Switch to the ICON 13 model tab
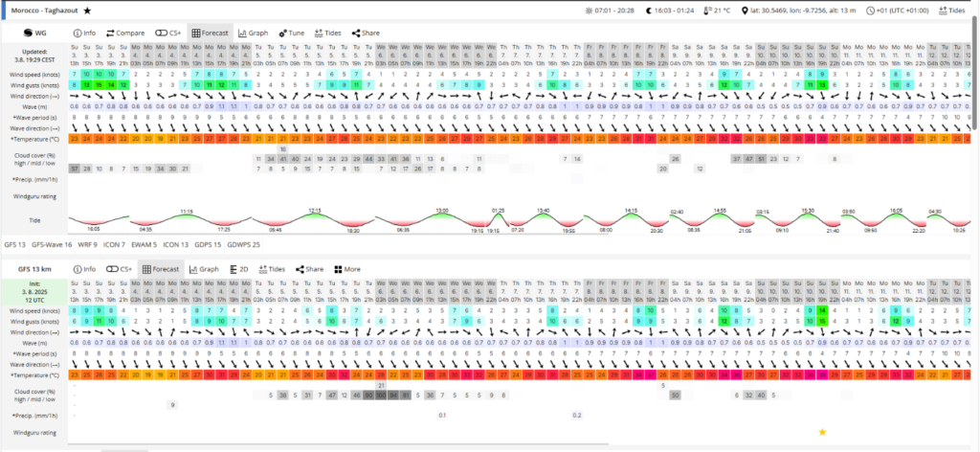The height and width of the screenshot is (452, 980). tap(176, 244)
